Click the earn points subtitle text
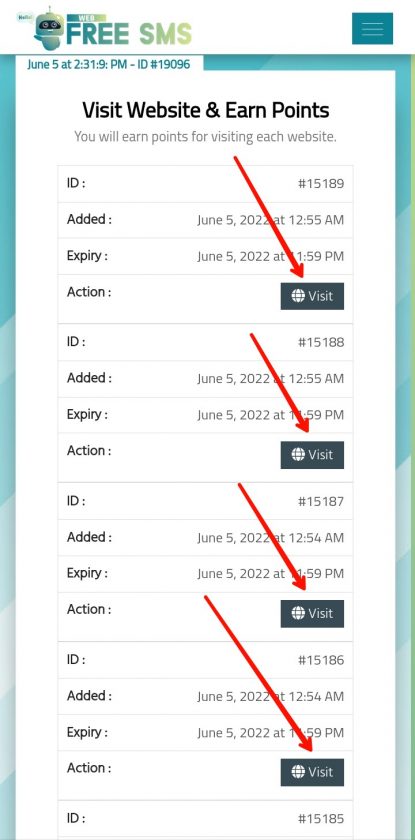Screen dimensions: 415x840 [206, 137]
